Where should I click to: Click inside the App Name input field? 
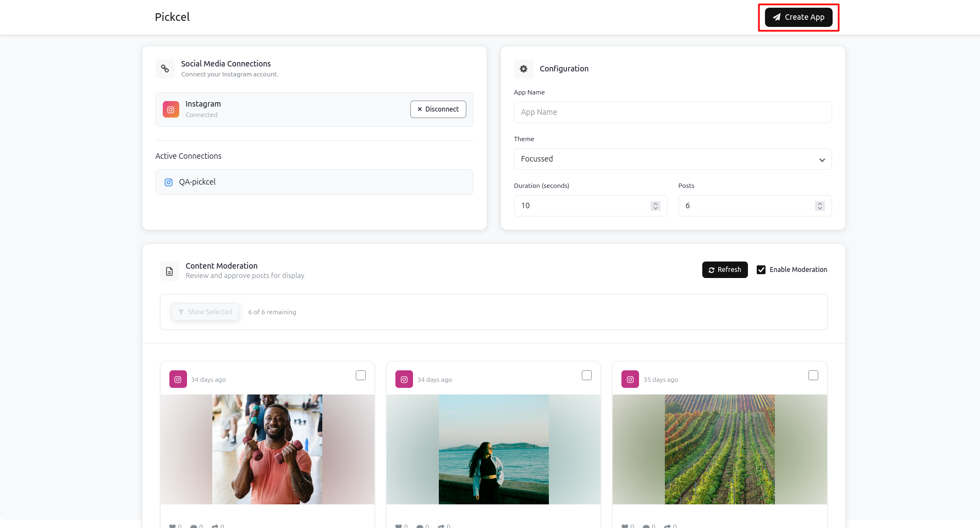point(672,112)
